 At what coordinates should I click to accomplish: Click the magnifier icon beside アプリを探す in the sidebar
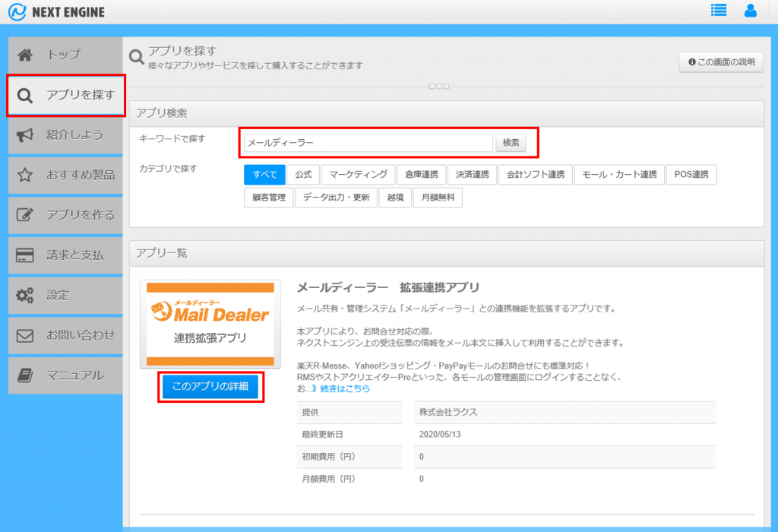[x=25, y=95]
